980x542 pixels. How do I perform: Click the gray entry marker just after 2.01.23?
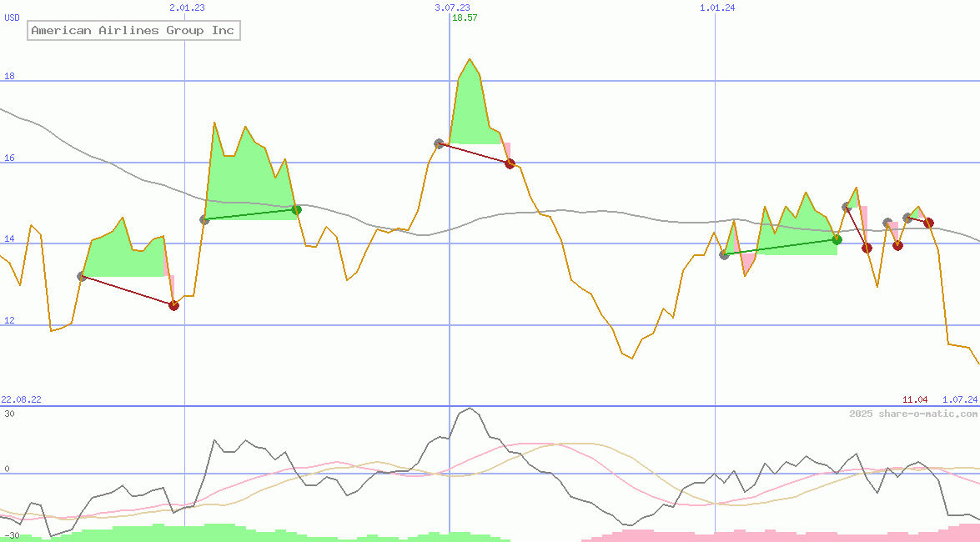pos(204,219)
